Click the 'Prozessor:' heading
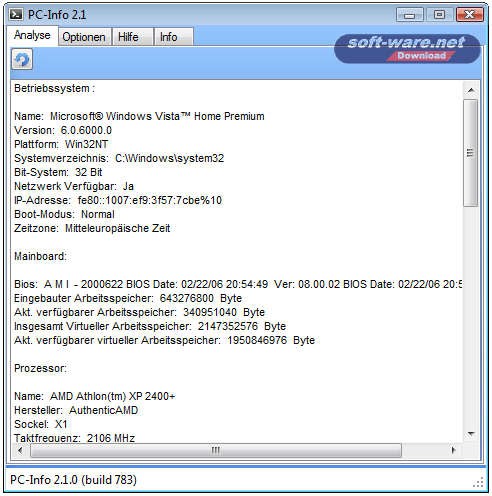 click(x=40, y=368)
